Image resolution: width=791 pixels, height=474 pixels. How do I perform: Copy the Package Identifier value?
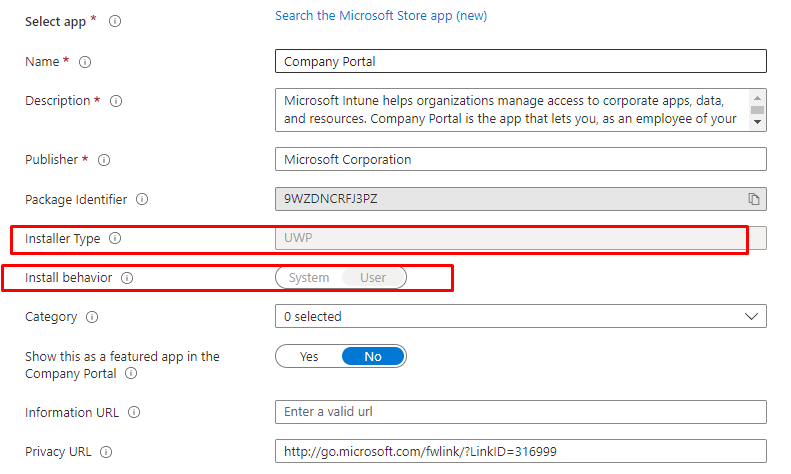(x=754, y=199)
